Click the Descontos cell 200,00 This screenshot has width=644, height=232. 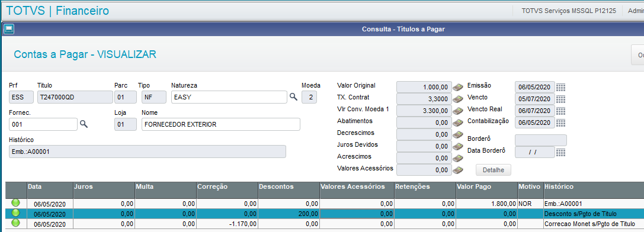click(289, 214)
